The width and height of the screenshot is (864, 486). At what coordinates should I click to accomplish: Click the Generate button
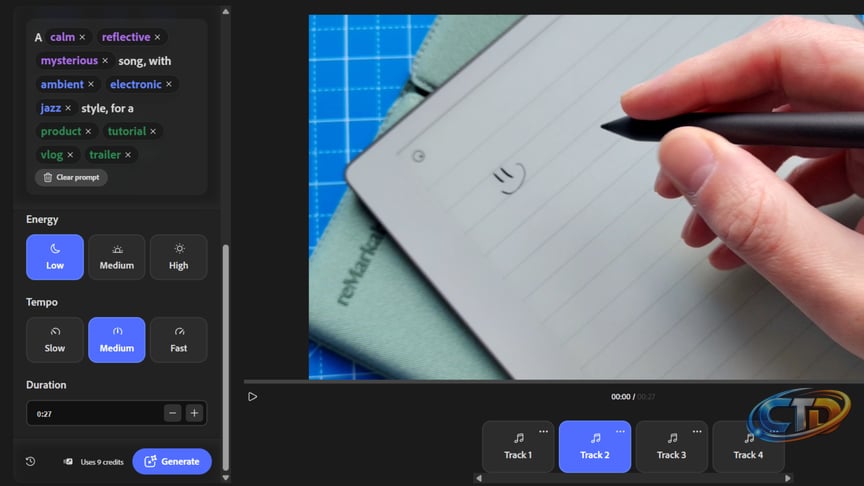coord(172,461)
